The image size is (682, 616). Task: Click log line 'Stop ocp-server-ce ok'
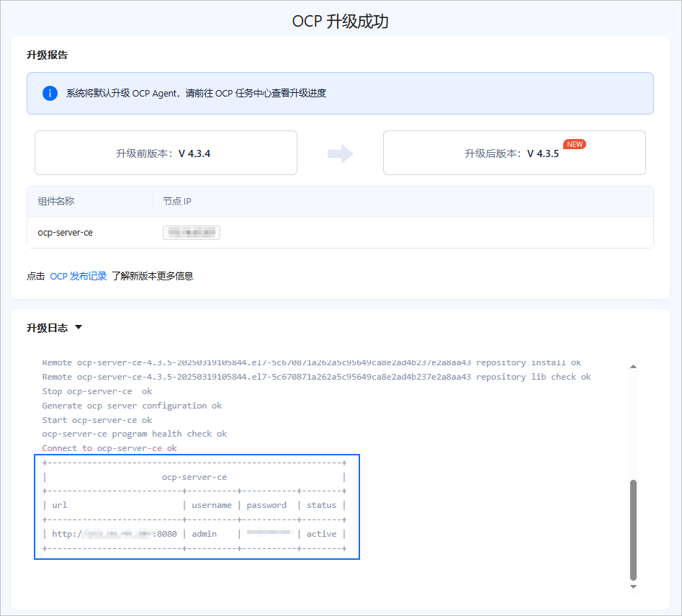click(97, 391)
